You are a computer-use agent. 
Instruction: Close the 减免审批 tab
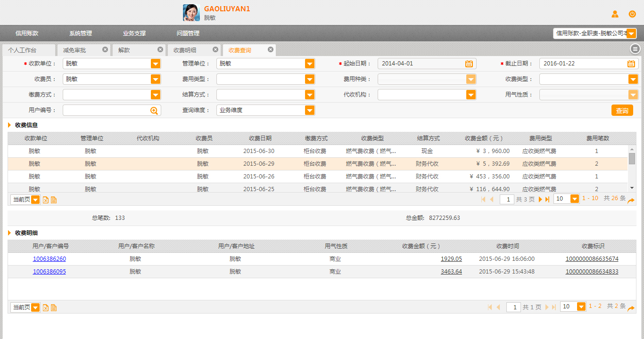coord(105,49)
